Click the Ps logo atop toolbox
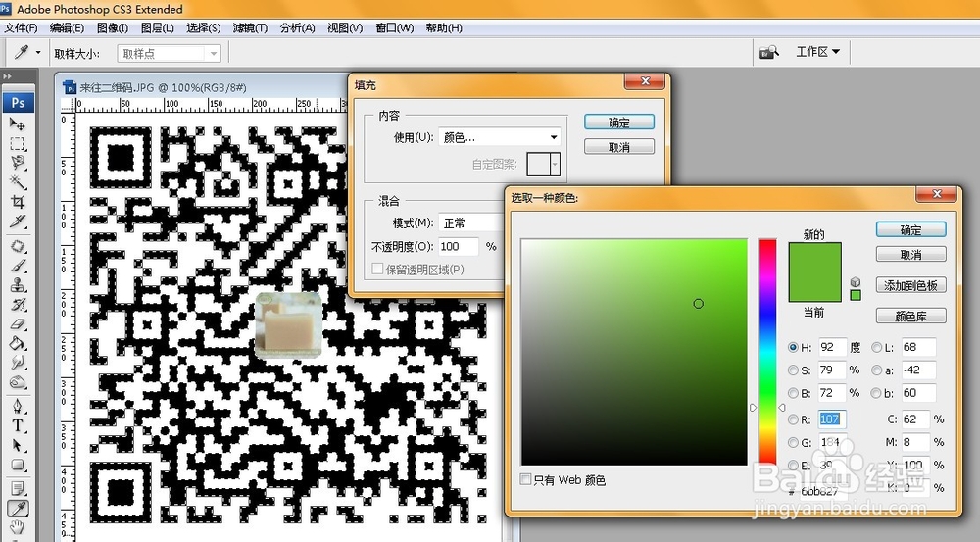 (x=18, y=102)
